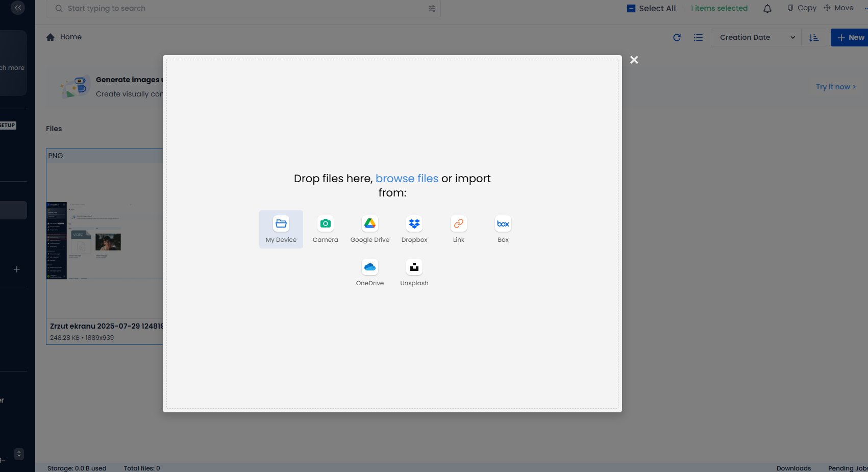Import from OneDrive
The height and width of the screenshot is (472, 868).
[x=369, y=272]
